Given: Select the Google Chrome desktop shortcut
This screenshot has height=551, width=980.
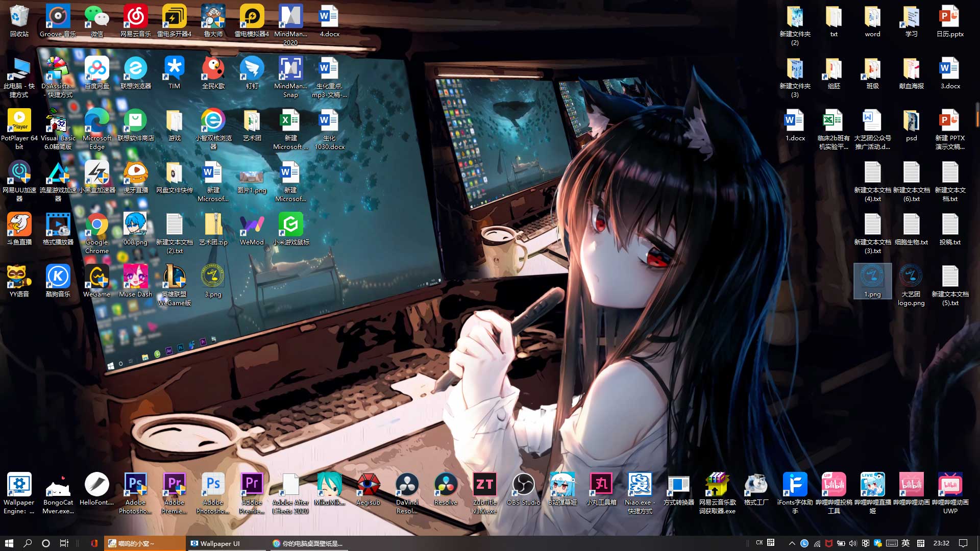Looking at the screenshot, I should point(96,234).
